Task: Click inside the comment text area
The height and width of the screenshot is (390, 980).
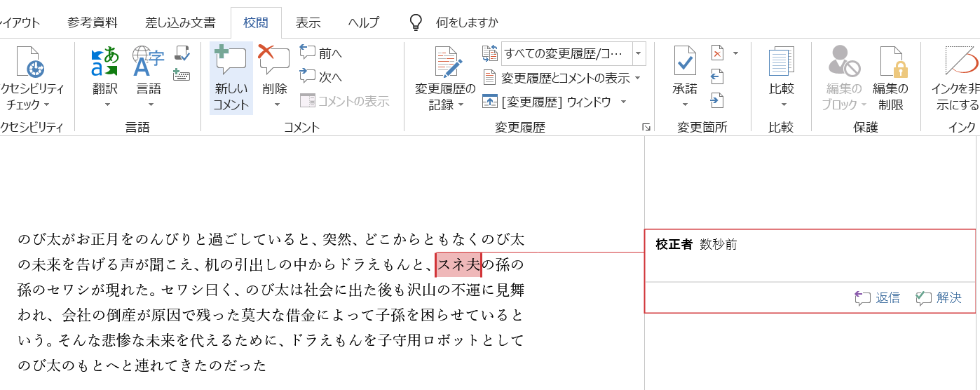Action: pyautogui.click(x=810, y=268)
